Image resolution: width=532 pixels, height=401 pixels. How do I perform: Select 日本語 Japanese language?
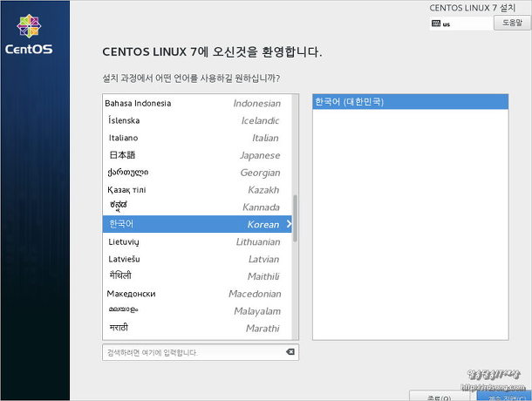(192, 155)
